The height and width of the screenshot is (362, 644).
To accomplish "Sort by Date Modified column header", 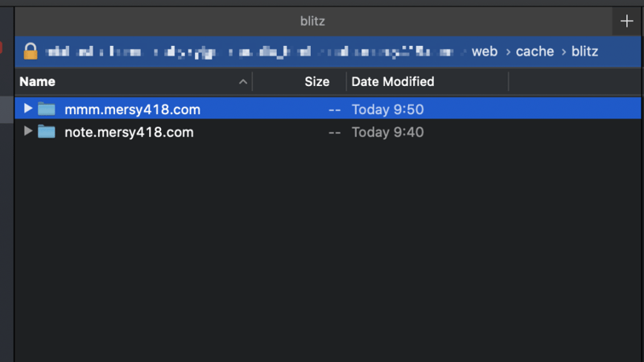I will click(x=393, y=81).
